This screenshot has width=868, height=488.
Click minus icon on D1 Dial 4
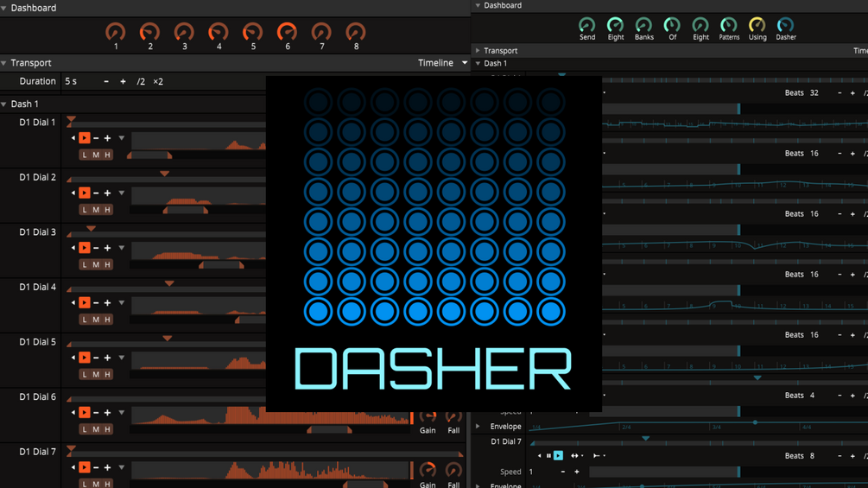tap(96, 302)
